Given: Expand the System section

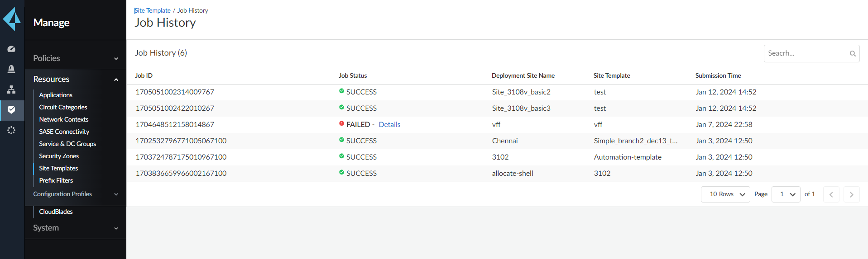Looking at the screenshot, I should pyautogui.click(x=75, y=228).
